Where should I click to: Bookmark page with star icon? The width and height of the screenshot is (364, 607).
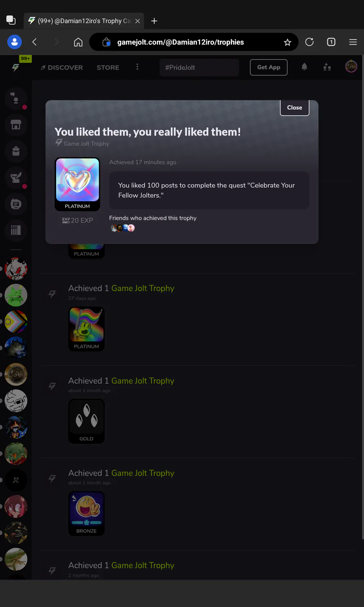pyautogui.click(x=288, y=42)
